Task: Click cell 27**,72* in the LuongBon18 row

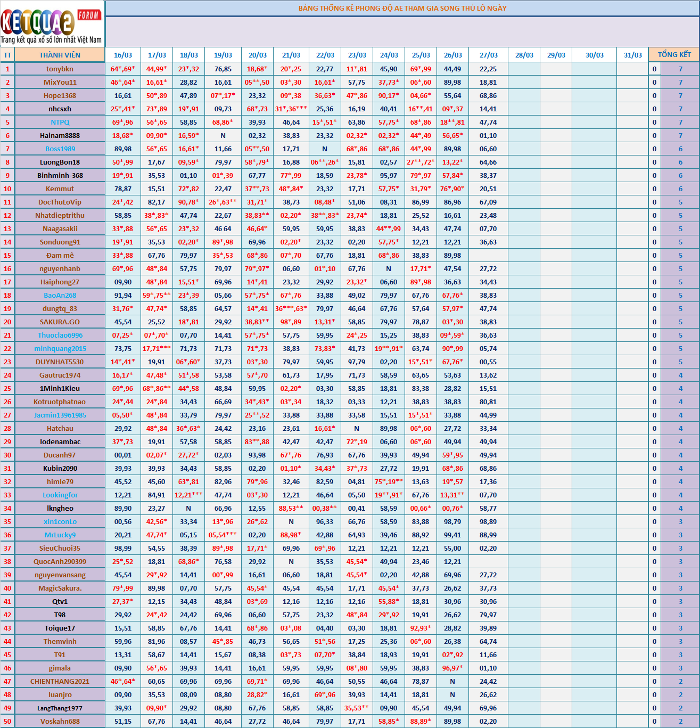Action: click(x=421, y=162)
